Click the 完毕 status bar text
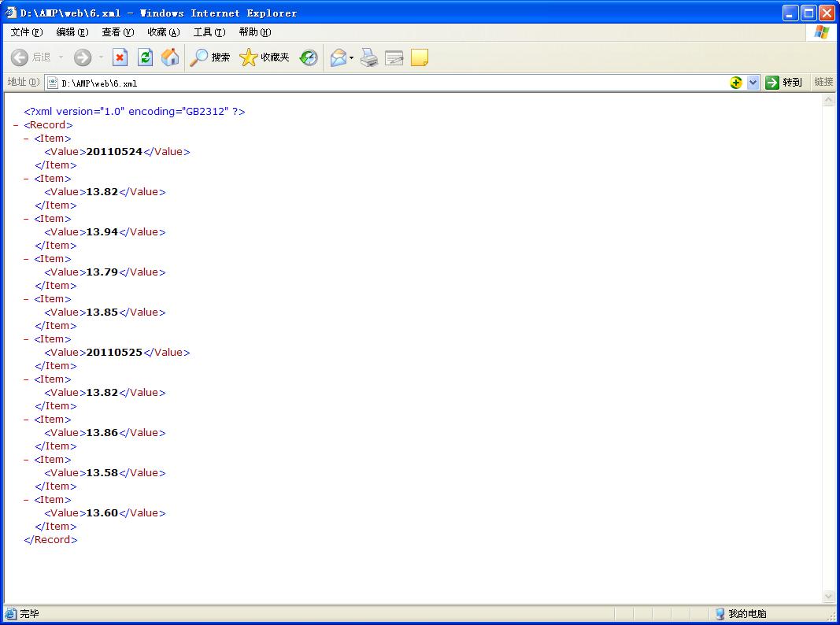 pyautogui.click(x=29, y=614)
